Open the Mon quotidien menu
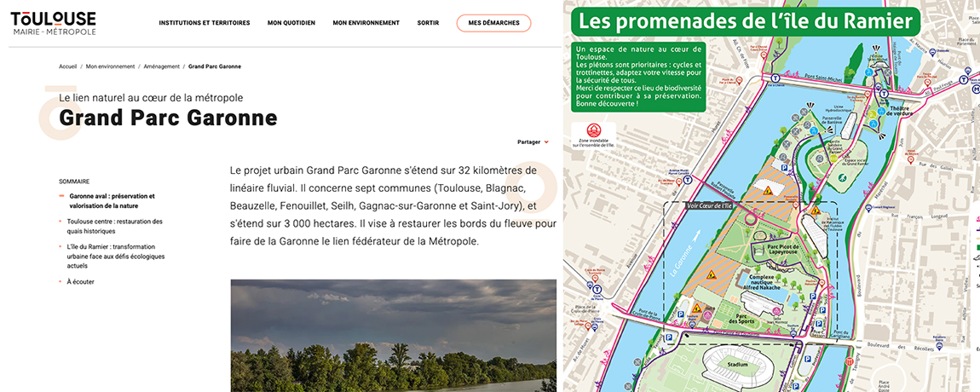The width and height of the screenshot is (980, 392). [291, 23]
